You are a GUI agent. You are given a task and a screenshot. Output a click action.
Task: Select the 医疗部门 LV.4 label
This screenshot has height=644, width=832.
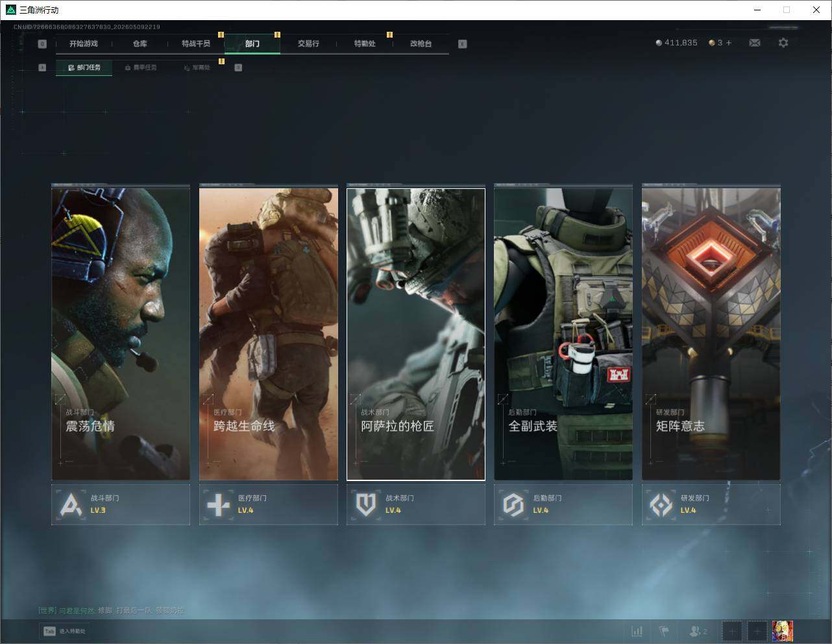pyautogui.click(x=252, y=504)
